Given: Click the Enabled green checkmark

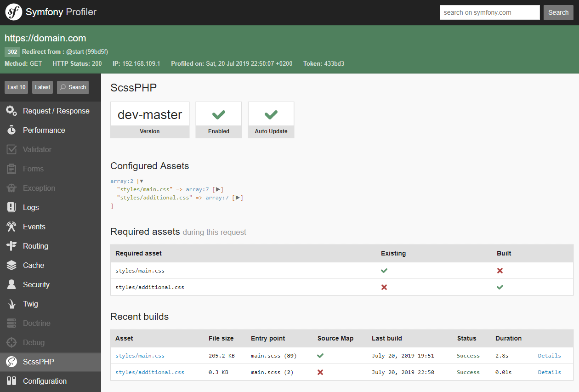Looking at the screenshot, I should click(x=218, y=114).
